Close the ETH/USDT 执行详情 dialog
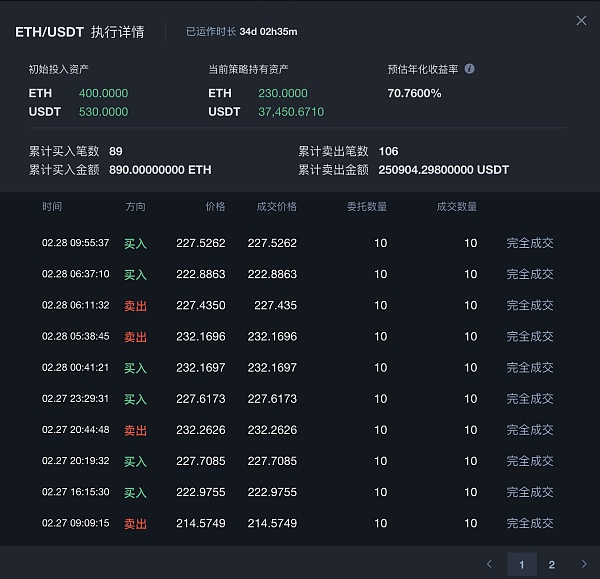600x579 pixels. pos(581,21)
